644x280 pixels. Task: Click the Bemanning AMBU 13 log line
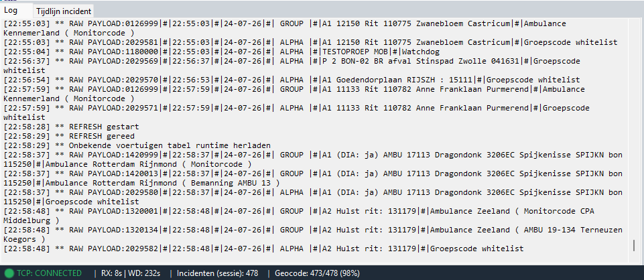click(x=313, y=179)
